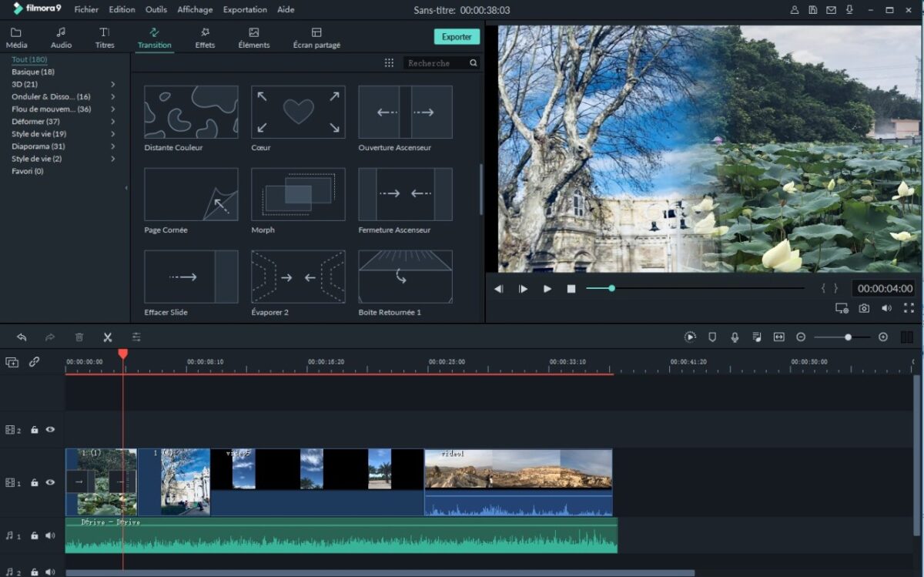Expand the Déformer (37) category

pyautogui.click(x=112, y=122)
